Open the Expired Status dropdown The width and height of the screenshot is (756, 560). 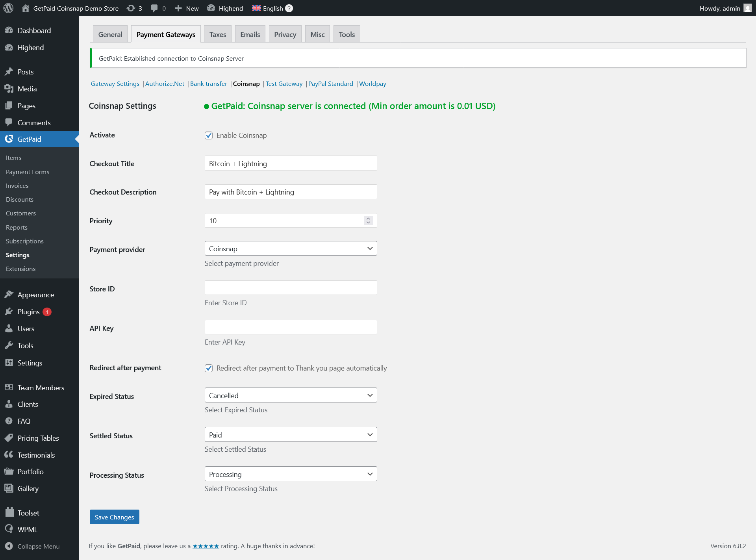click(291, 395)
